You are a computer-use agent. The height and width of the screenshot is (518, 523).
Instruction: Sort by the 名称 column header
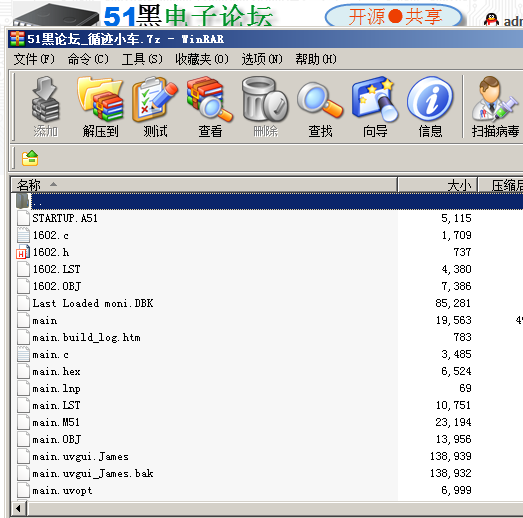coord(204,185)
